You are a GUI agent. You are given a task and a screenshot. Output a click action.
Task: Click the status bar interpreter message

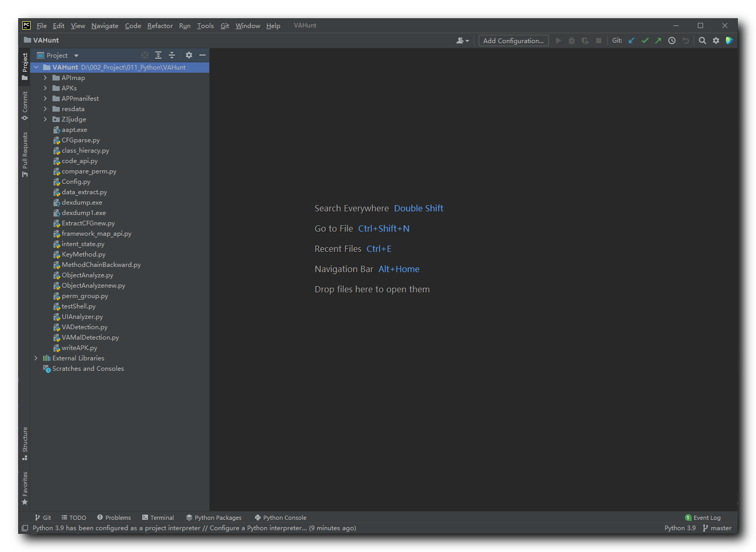coord(194,528)
